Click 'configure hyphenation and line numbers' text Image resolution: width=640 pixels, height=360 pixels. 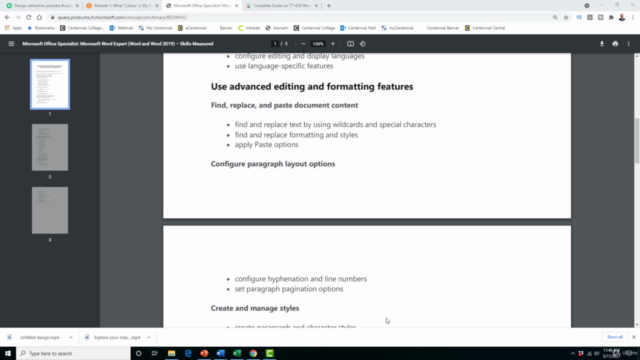click(300, 279)
